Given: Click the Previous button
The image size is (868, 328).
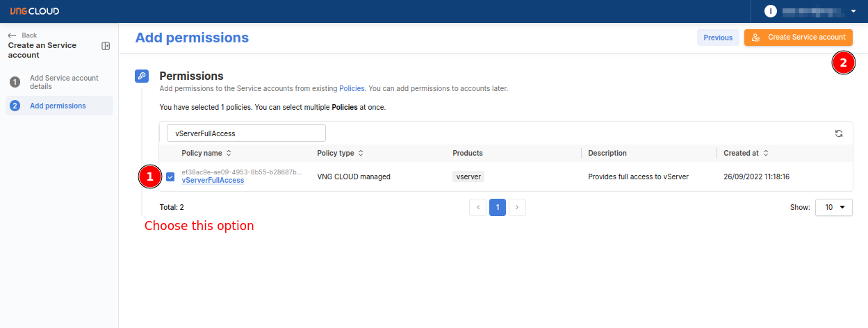Looking at the screenshot, I should [x=718, y=38].
